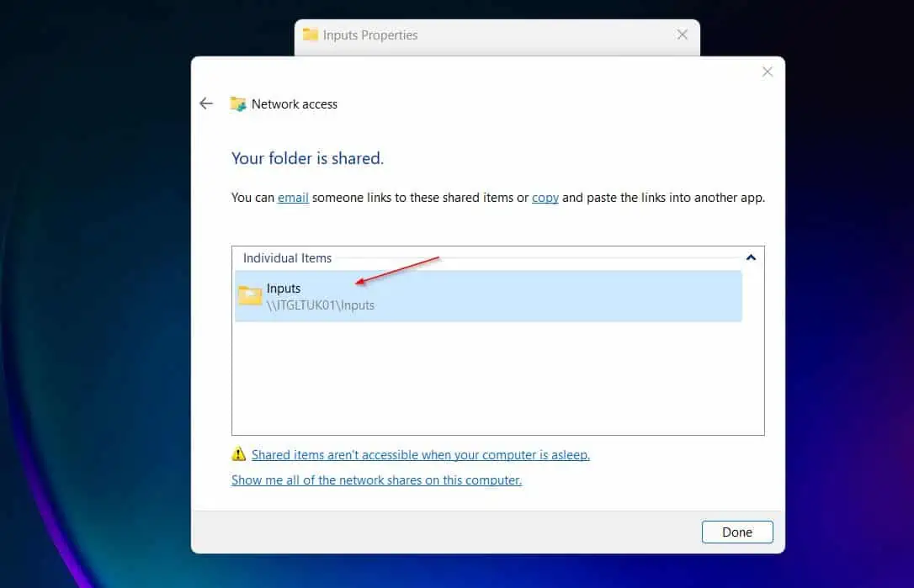Click the copy link
914x588 pixels.
point(545,198)
